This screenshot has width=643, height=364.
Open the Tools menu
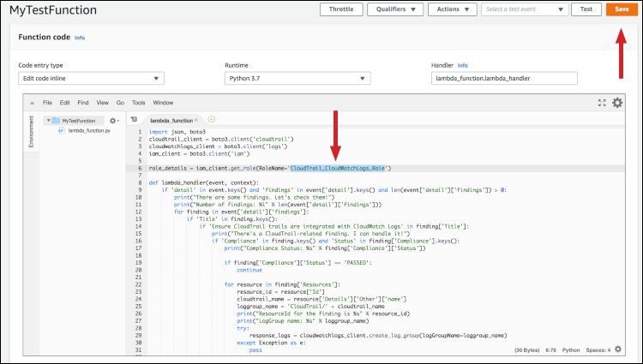138,102
